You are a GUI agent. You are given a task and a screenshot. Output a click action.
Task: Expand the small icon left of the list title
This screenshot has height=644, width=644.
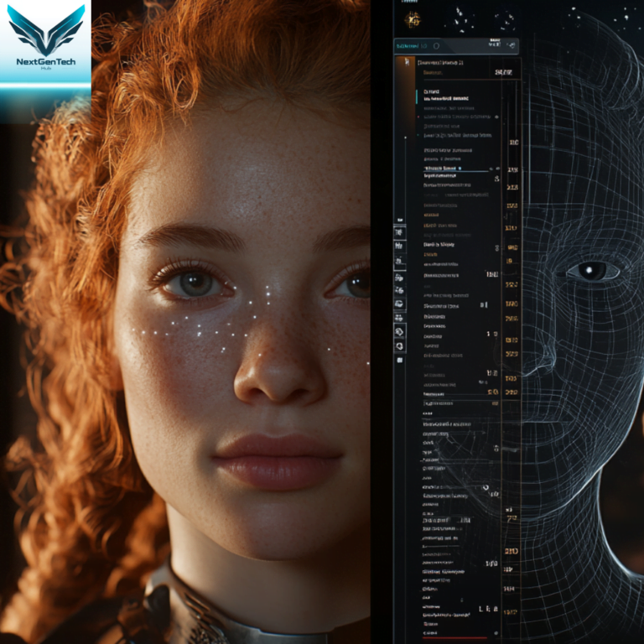(408, 63)
